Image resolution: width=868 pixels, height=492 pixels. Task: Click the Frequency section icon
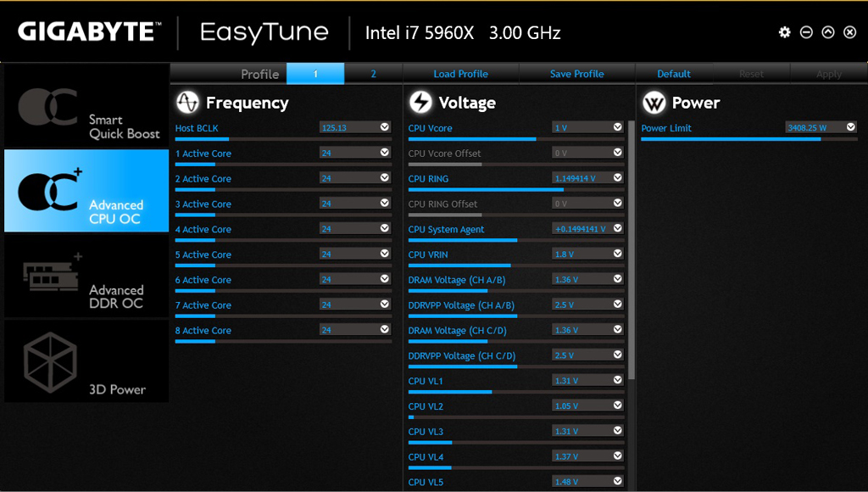[x=187, y=103]
